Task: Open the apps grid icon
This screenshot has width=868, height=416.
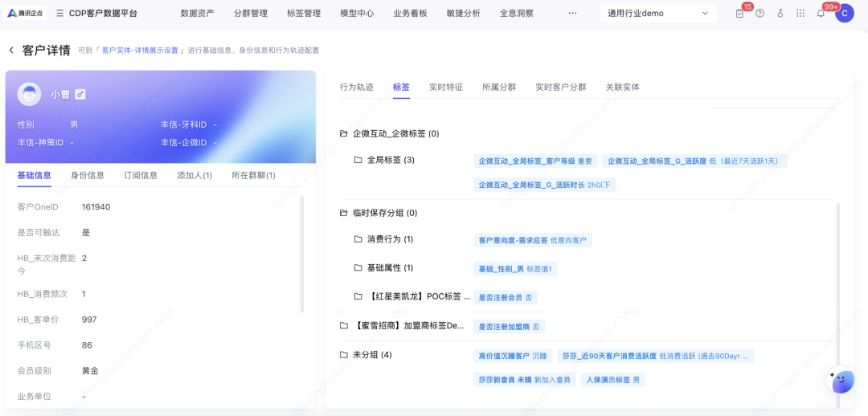Action: click(x=800, y=14)
